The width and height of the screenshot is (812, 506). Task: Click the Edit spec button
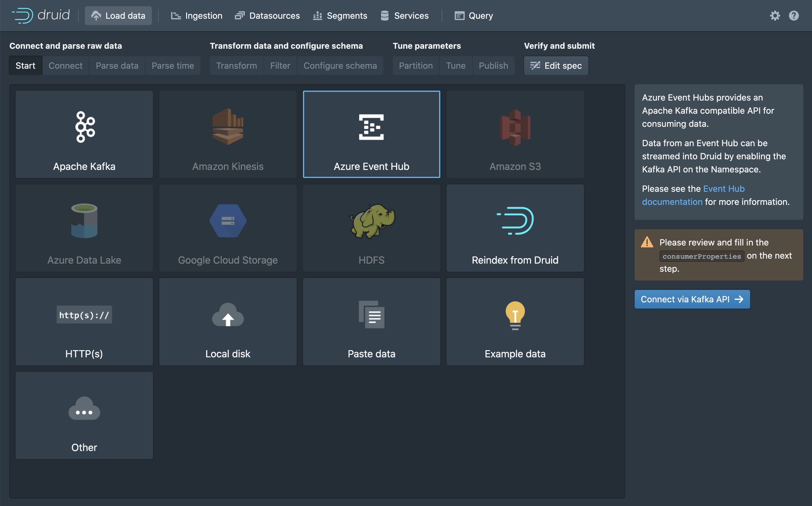(556, 66)
